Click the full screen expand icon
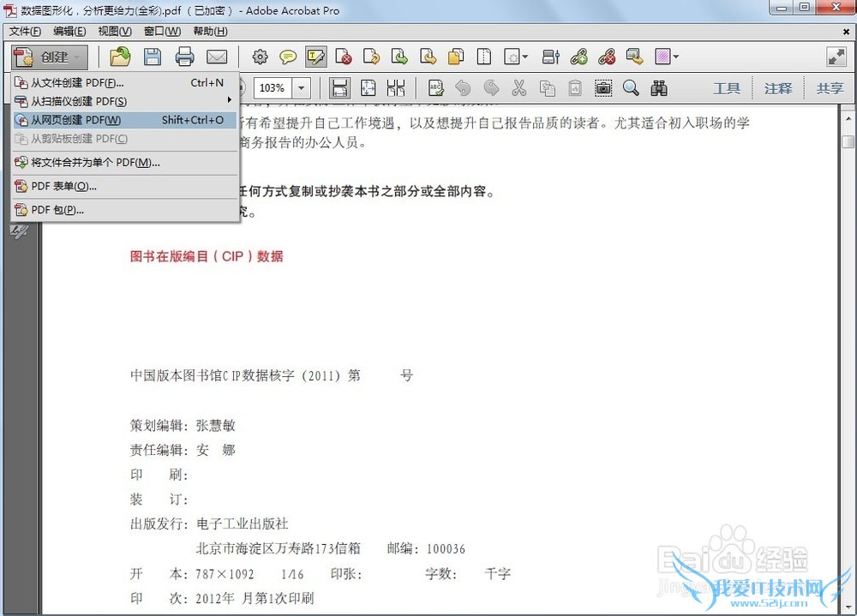This screenshot has height=616, width=857. [836, 57]
